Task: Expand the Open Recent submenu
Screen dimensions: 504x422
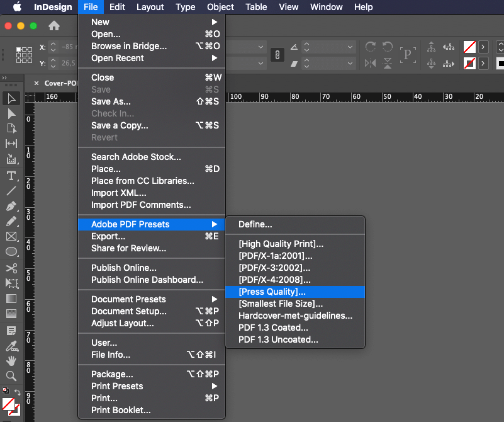Action: [x=215, y=58]
